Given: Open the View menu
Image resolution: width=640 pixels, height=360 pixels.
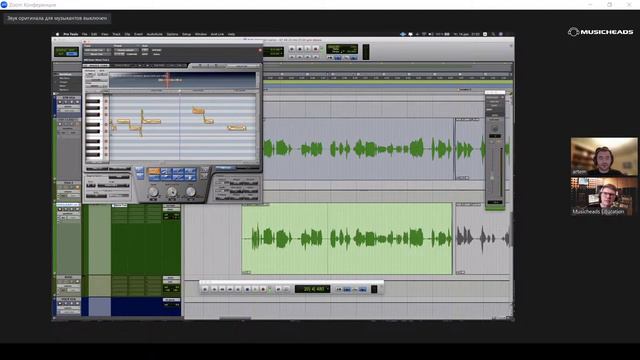Looking at the screenshot, I should 105,34.
